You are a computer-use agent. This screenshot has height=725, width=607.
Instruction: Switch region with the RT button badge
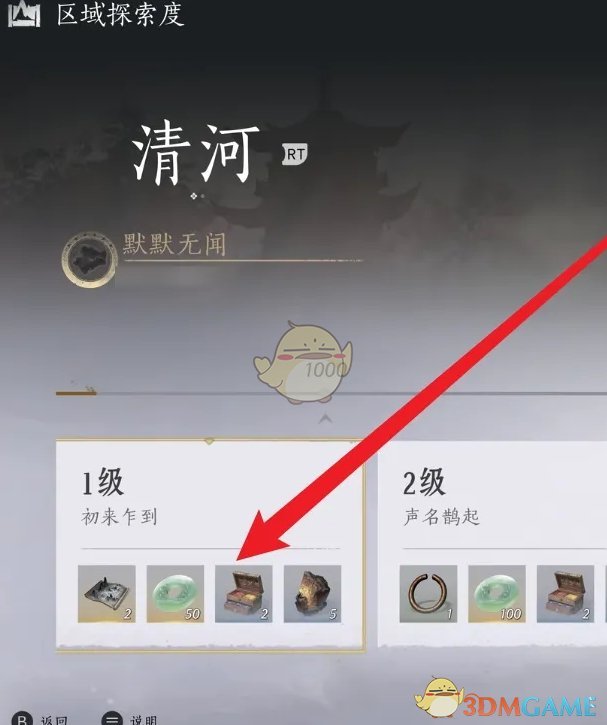coord(295,154)
